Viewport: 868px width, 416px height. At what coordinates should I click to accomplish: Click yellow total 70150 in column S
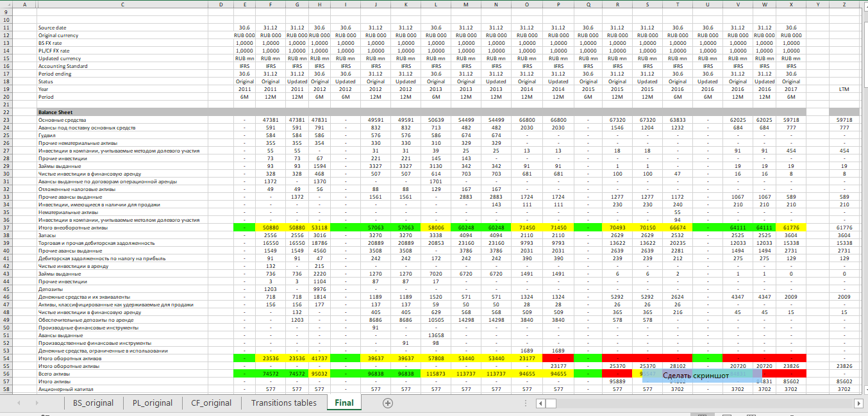tap(647, 228)
